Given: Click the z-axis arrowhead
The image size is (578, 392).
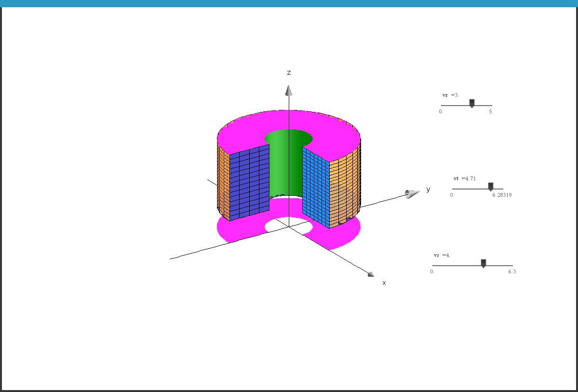Looking at the screenshot, I should pos(288,91).
